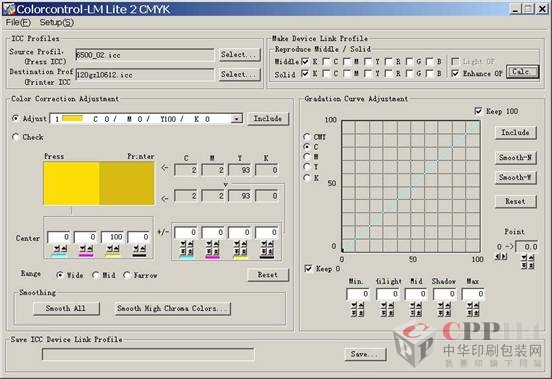Viewport: 552px width, 379px height.
Task: Click the decrease arrow under Center yellow field
Action: (110, 249)
